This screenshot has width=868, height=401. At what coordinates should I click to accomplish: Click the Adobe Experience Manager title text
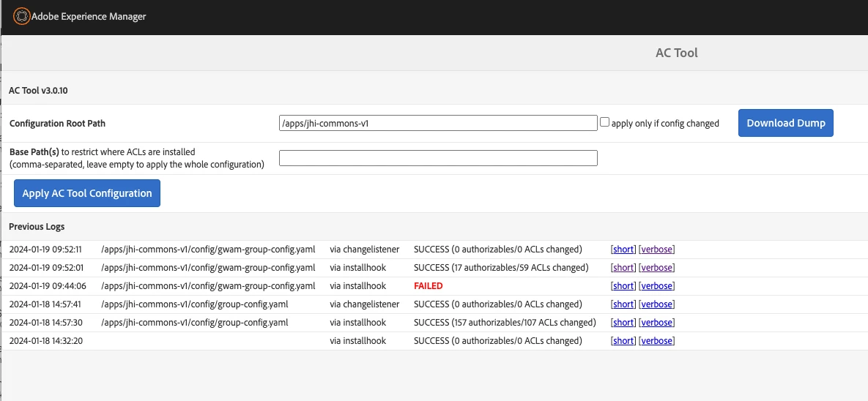click(x=89, y=17)
